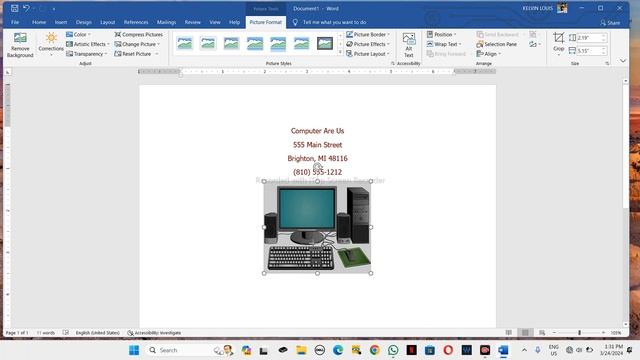The width and height of the screenshot is (640, 360).
Task: Open the File tab
Action: (x=15, y=22)
